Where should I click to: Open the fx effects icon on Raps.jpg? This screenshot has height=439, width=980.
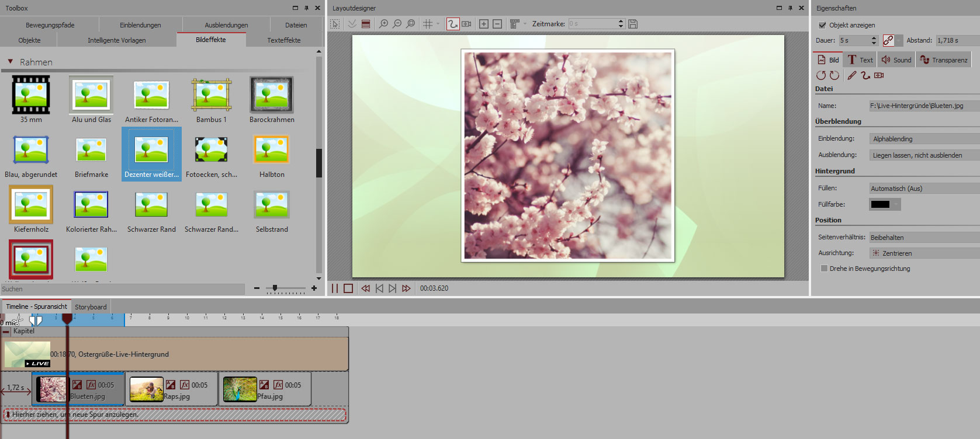(185, 385)
